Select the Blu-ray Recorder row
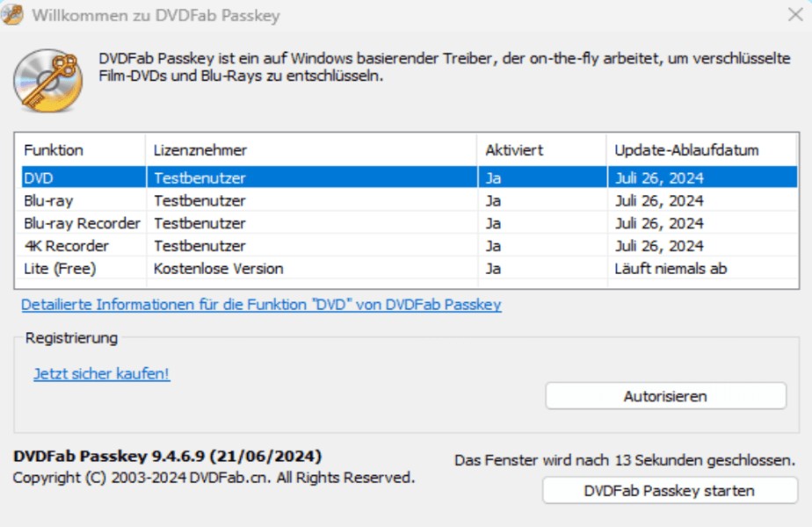This screenshot has height=527, width=812. point(410,223)
